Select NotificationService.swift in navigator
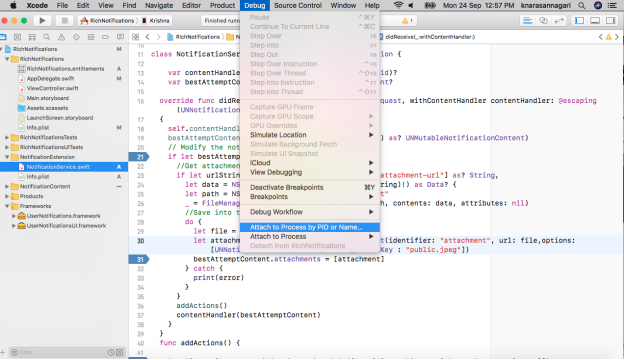Image resolution: width=624 pixels, height=360 pixels. tap(64, 167)
